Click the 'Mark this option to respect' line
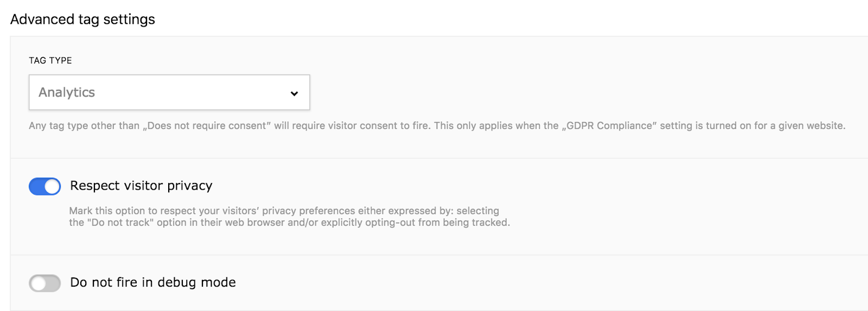This screenshot has height=311, width=868. (284, 211)
